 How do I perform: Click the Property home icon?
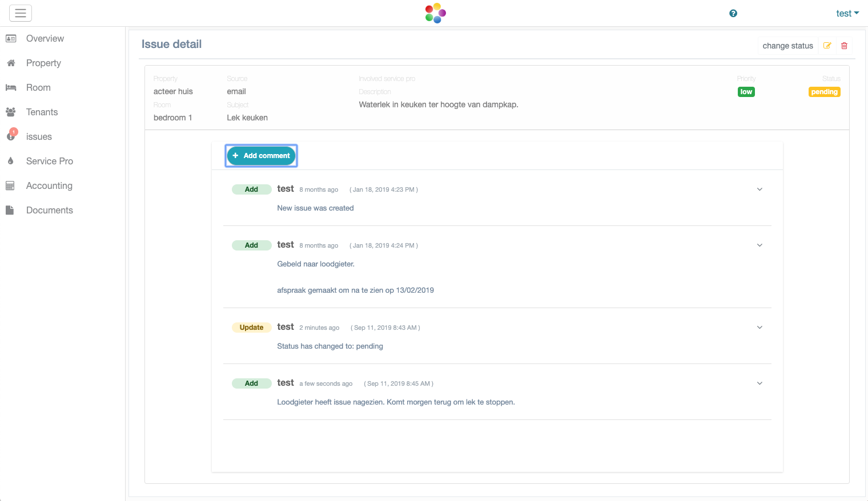[11, 63]
